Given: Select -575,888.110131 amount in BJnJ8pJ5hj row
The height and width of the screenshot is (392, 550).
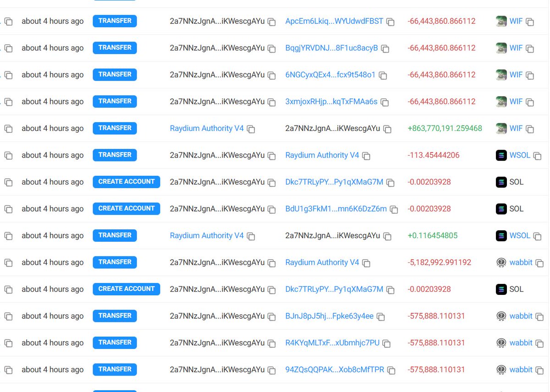Looking at the screenshot, I should pyautogui.click(x=436, y=316).
